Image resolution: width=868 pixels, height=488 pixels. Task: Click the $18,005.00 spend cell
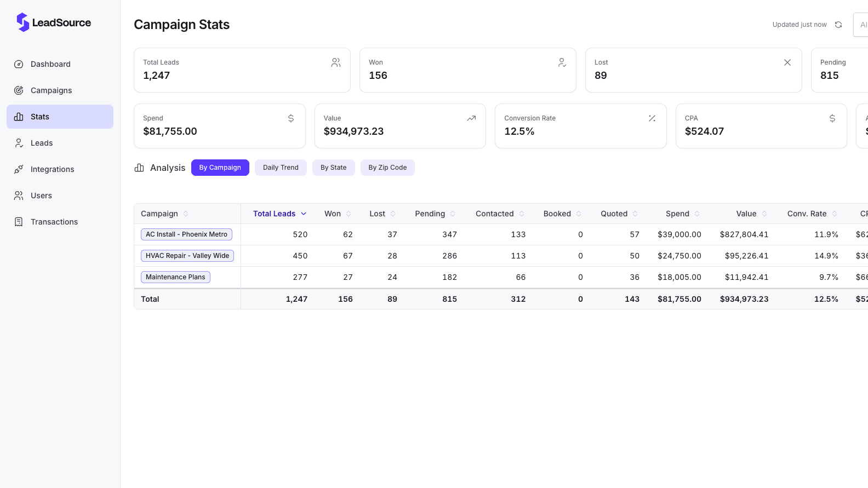point(679,277)
